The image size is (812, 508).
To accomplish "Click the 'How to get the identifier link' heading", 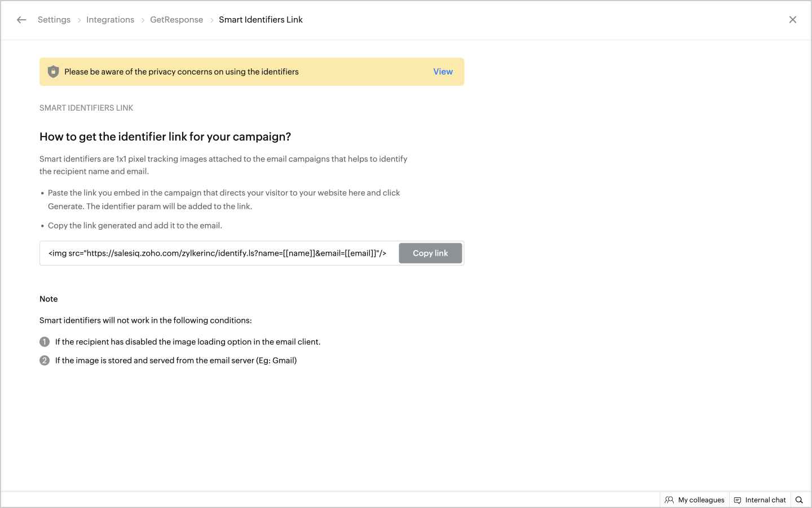I will (x=165, y=137).
